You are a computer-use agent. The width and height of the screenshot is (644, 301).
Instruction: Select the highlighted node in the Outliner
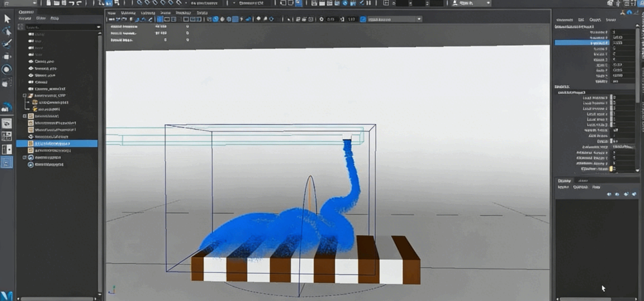pyautogui.click(x=57, y=143)
